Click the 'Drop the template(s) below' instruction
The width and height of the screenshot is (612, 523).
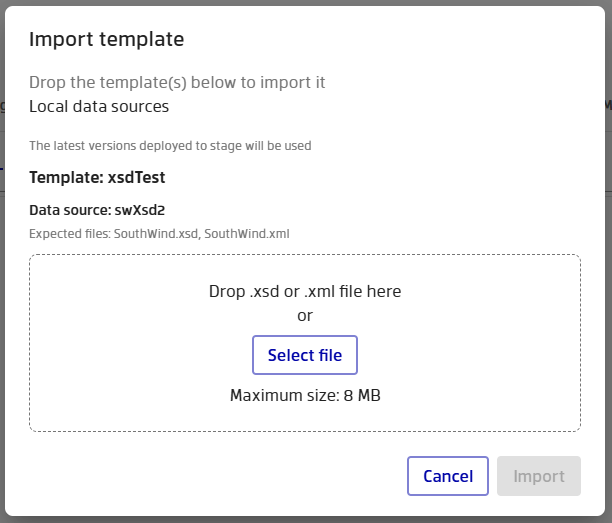coord(177,82)
